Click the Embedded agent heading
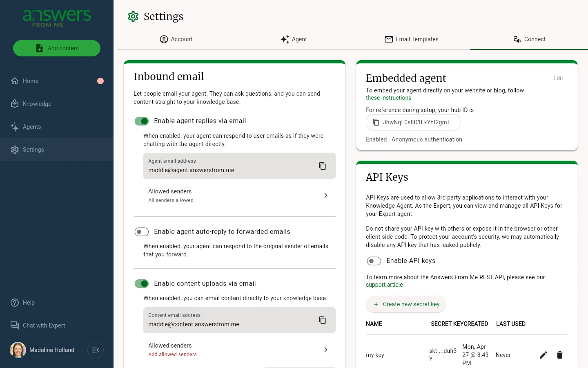Image resolution: width=588 pixels, height=368 pixels. tap(406, 78)
